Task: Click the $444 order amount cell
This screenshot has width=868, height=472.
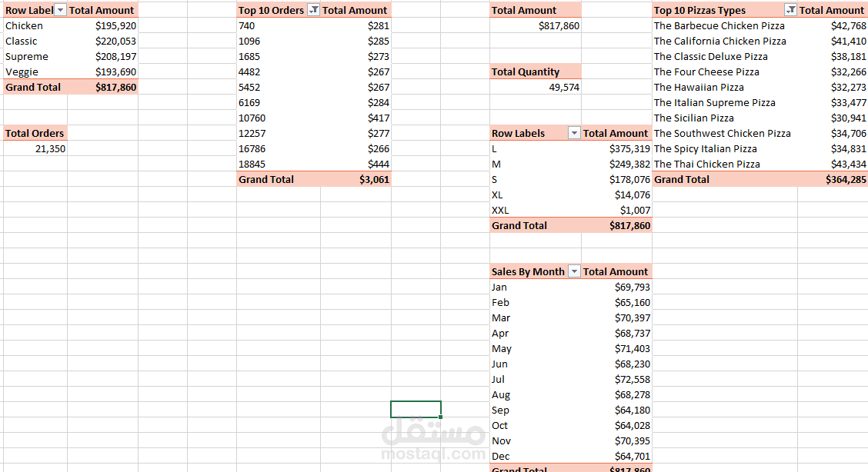Action: (x=356, y=165)
